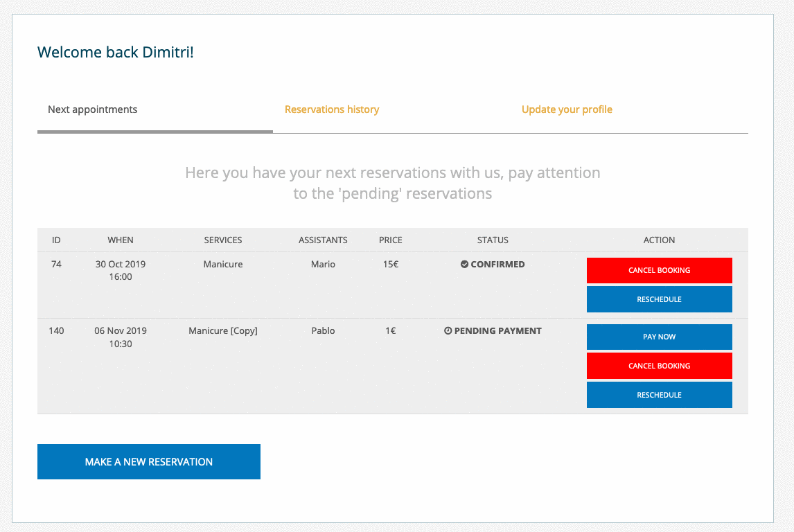Click the clock icon beside PENDING PAYMENT
Viewport: 794px width, 532px height.
pos(448,330)
